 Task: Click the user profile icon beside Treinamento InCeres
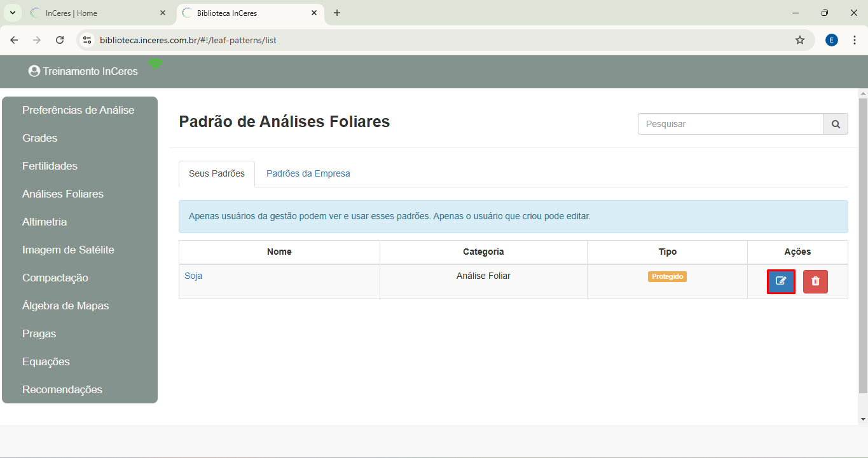[x=34, y=71]
